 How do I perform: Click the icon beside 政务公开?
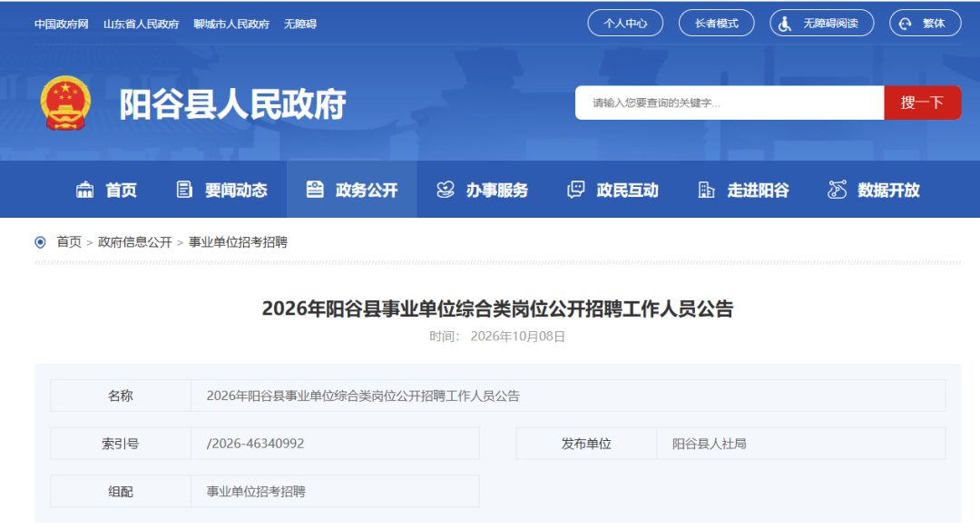click(315, 190)
